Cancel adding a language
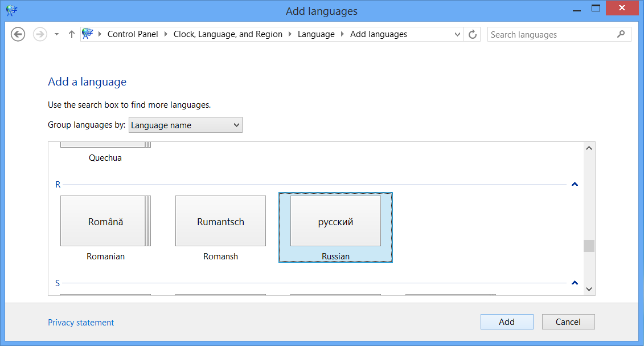 tap(568, 321)
